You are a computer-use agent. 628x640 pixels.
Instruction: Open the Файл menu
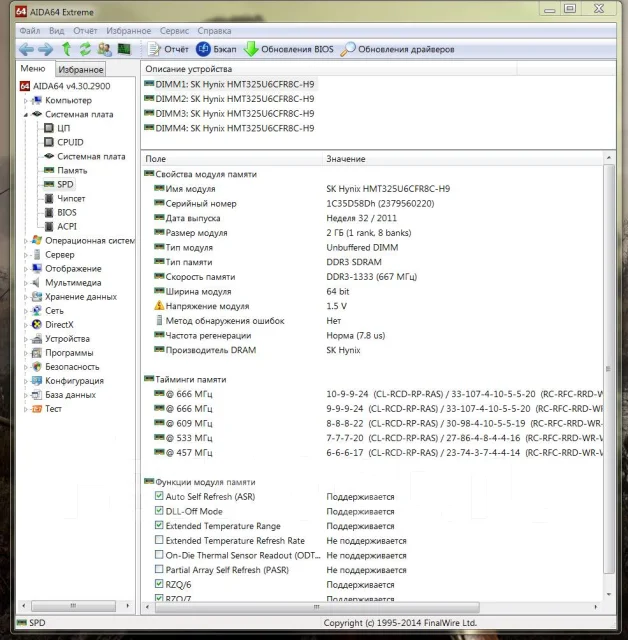tap(29, 31)
